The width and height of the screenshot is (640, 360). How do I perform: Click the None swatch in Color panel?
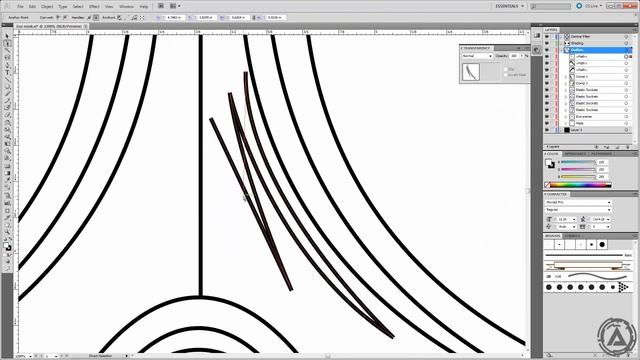[547, 185]
